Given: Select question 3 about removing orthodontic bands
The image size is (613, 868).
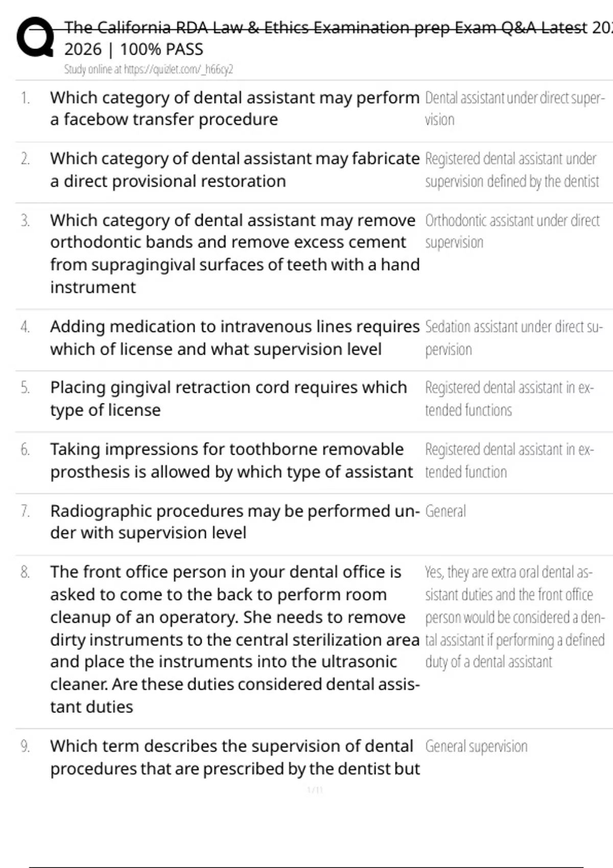Looking at the screenshot, I should point(234,253).
